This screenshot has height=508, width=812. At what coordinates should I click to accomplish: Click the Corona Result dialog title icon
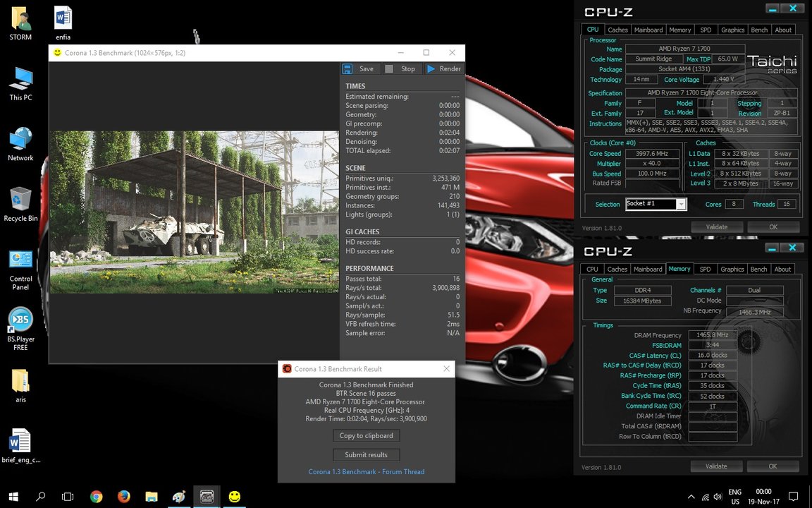(x=287, y=368)
